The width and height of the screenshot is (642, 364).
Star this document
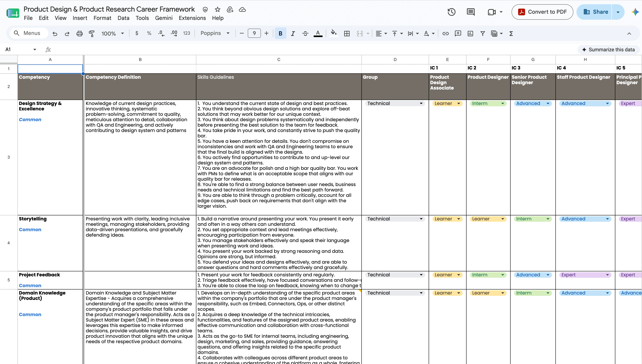[217, 9]
